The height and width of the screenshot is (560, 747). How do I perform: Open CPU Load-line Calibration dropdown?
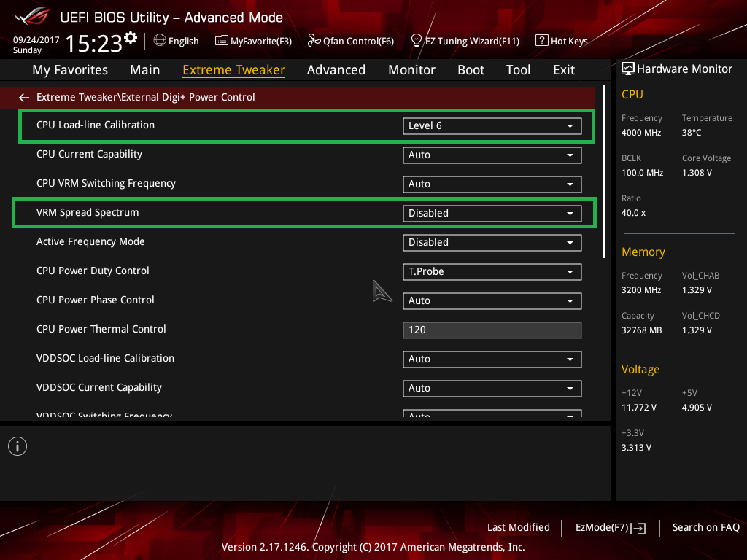tap(492, 125)
